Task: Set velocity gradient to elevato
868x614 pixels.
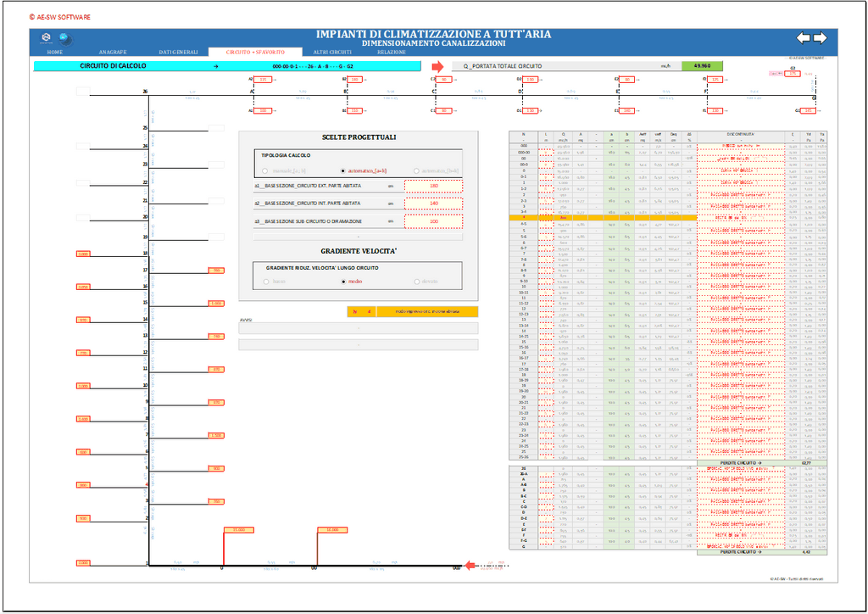Action: point(417,281)
